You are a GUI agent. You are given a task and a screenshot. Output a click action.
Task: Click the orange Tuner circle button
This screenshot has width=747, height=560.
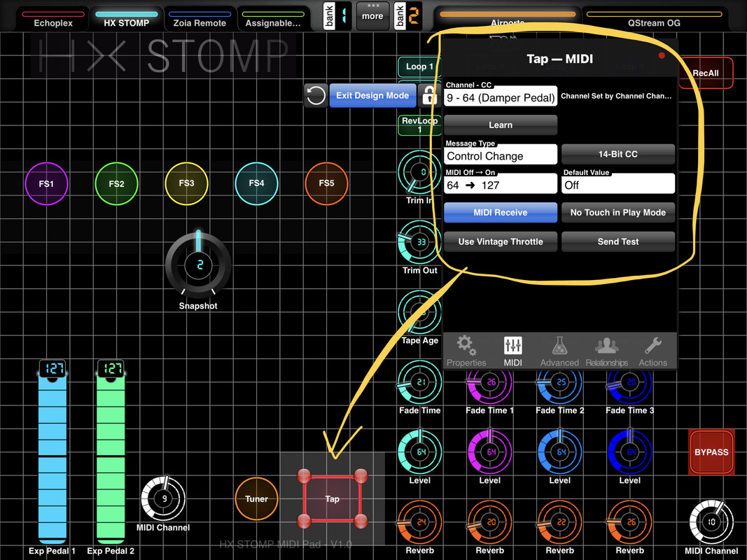point(256,498)
